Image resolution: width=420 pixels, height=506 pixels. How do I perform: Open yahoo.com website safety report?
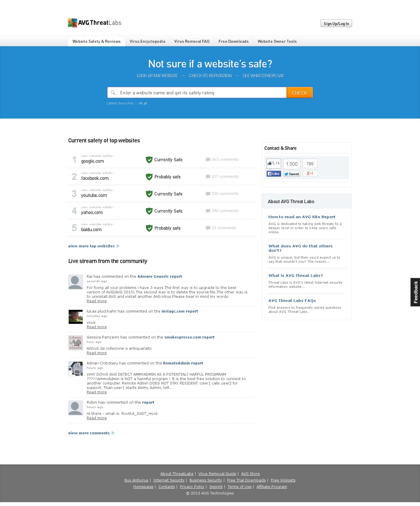click(x=92, y=213)
